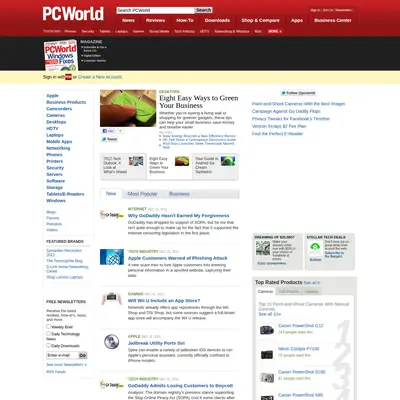The height and width of the screenshot is (400, 400).
Task: Click the Canon PowerShot S100 camera image
Action: pos(267,378)
